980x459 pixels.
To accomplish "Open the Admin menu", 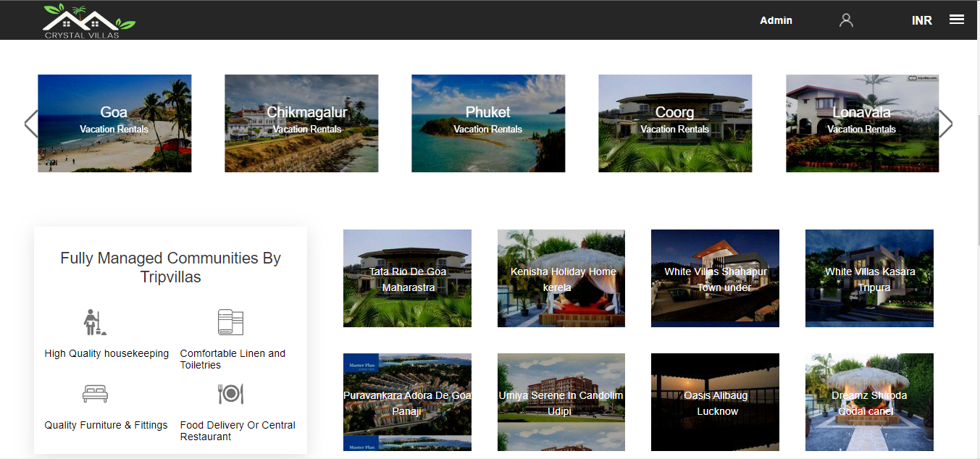I will coord(776,20).
